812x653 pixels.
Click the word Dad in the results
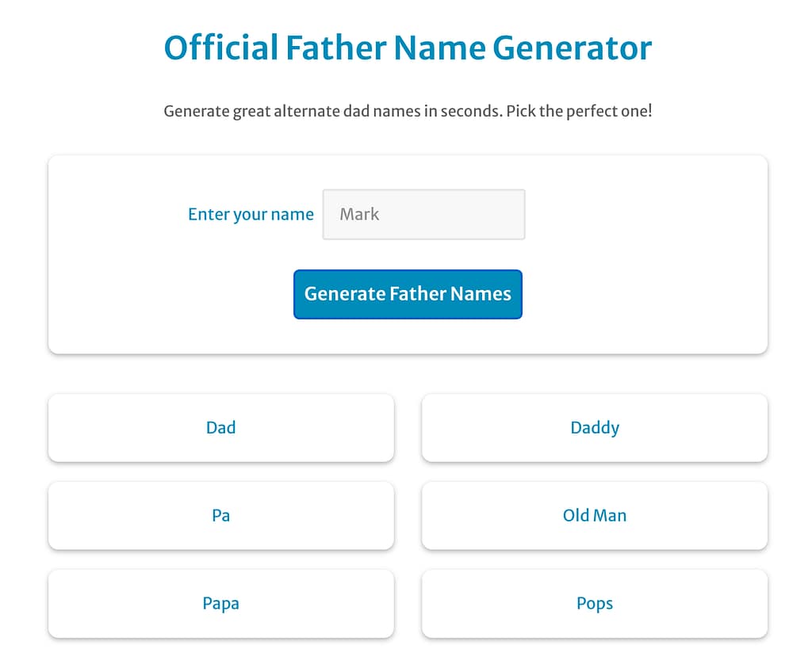point(220,428)
